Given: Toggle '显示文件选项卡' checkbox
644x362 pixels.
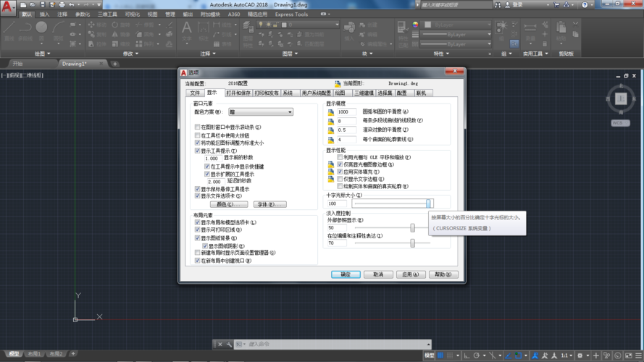Looking at the screenshot, I should coord(198,195).
